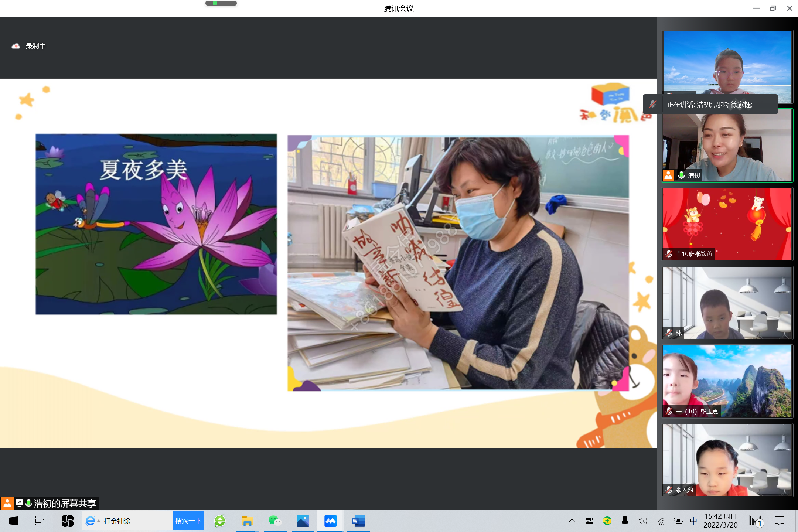The width and height of the screenshot is (798, 532).
Task: Select 张入匀's video thumbnail
Action: click(x=727, y=460)
